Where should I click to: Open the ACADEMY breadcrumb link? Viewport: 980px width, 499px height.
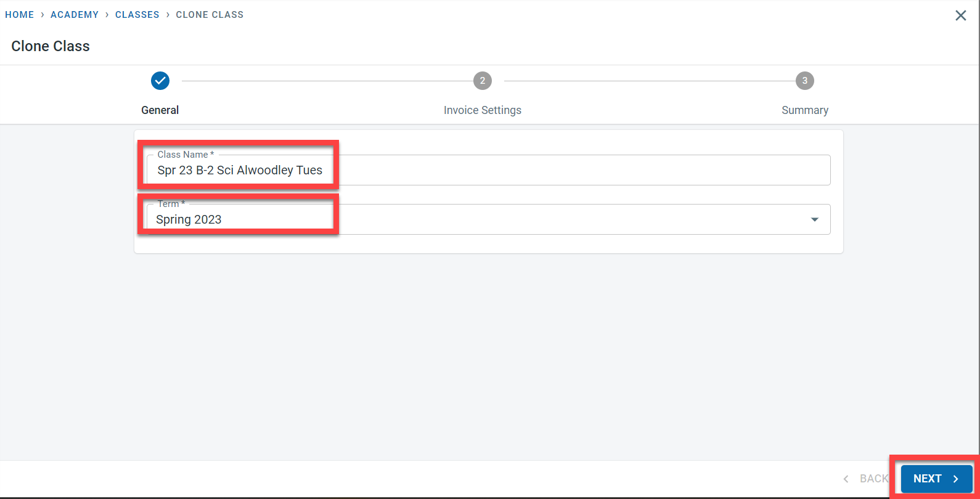click(75, 15)
